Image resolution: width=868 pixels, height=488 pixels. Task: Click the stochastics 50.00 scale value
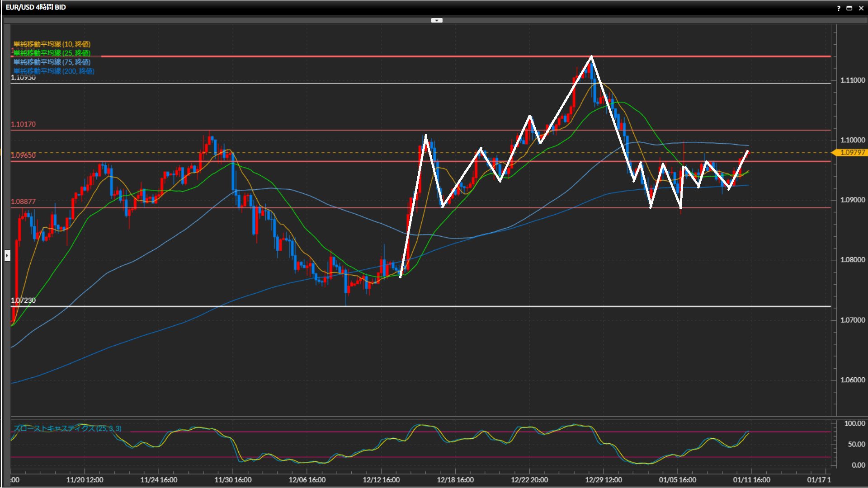(856, 445)
